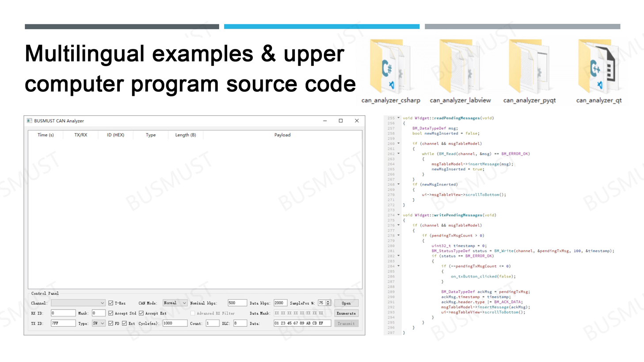The height and width of the screenshot is (362, 644).
Task: Click the Time (s) column header
Action: coord(46,135)
